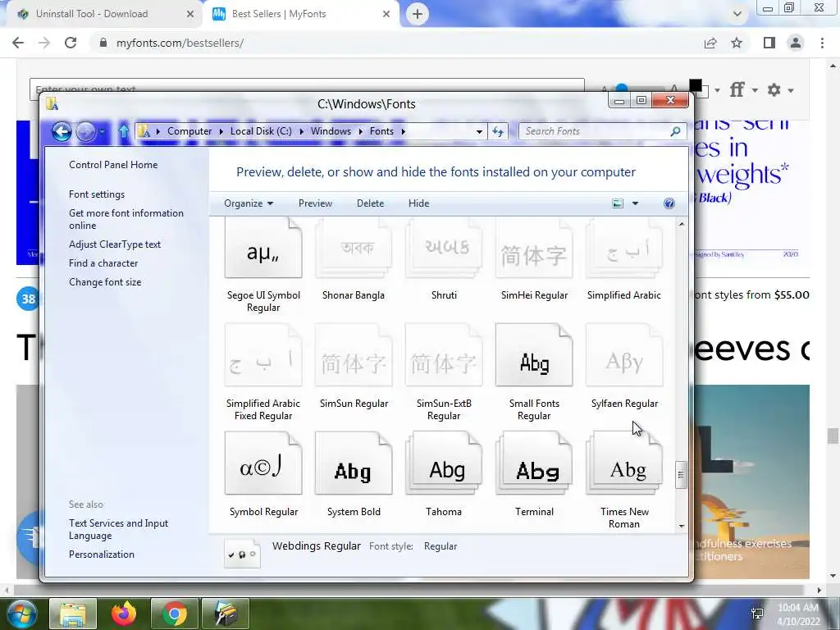The height and width of the screenshot is (630, 840).
Task: Select the System Bold font icon
Action: (x=354, y=463)
